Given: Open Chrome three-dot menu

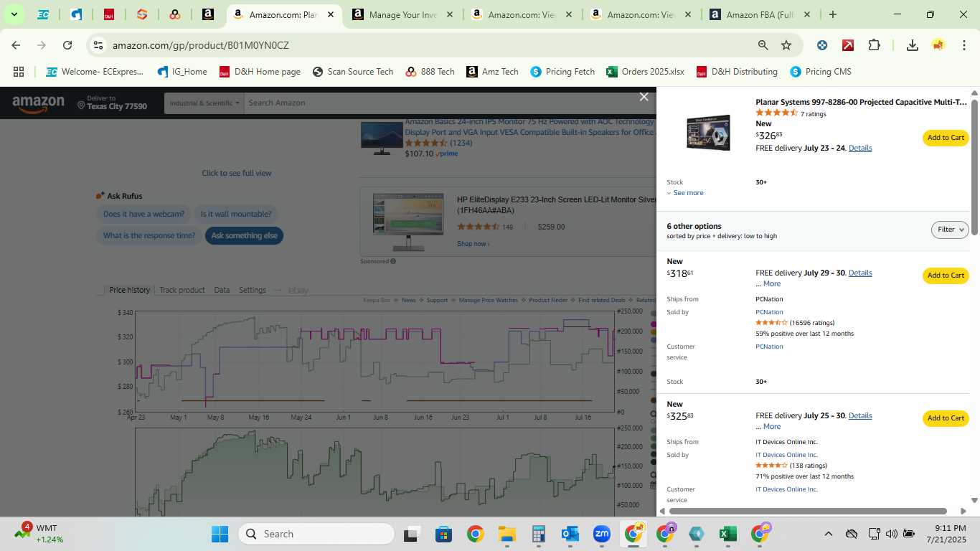Looking at the screenshot, I should [x=963, y=45].
